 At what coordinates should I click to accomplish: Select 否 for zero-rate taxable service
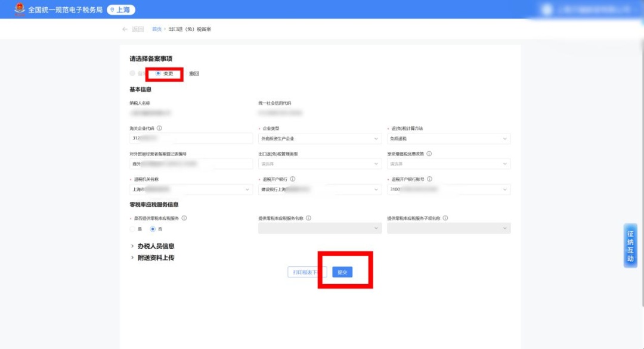(153, 229)
